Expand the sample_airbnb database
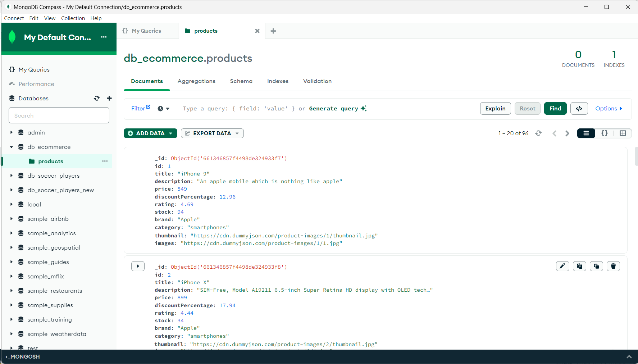Viewport: 638px width, 364px height. 11,219
